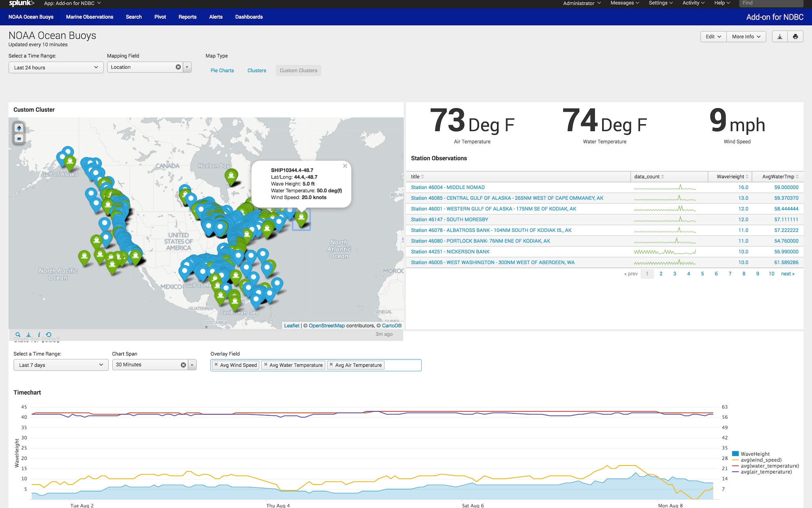Go to Search in navigation bar
This screenshot has width=812, height=508.
click(134, 17)
